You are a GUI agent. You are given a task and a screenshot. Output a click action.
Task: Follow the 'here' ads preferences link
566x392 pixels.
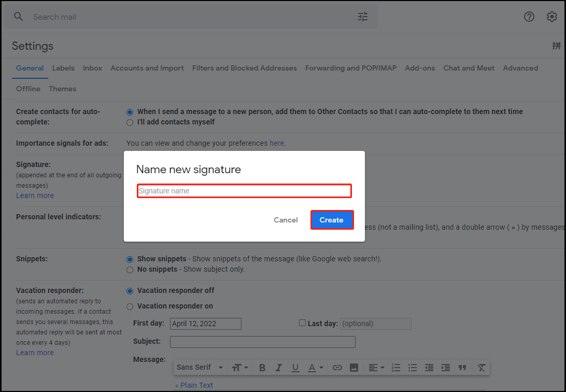click(x=277, y=143)
